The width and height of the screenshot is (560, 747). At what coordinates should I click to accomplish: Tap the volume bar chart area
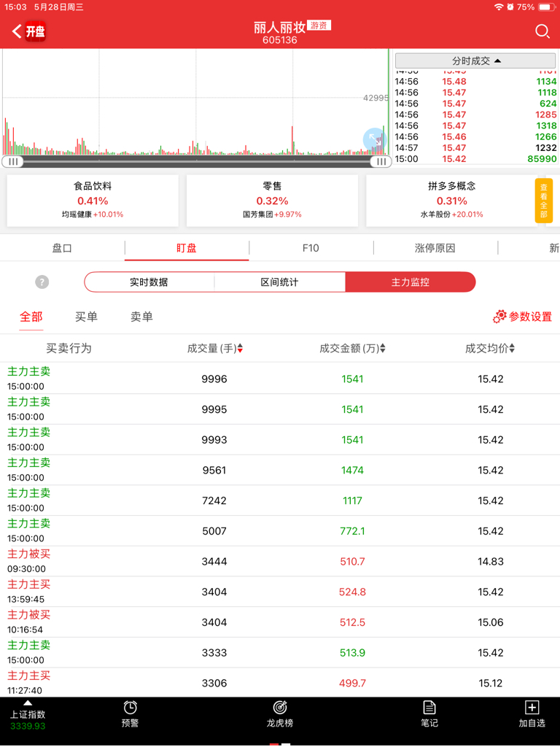point(195,102)
